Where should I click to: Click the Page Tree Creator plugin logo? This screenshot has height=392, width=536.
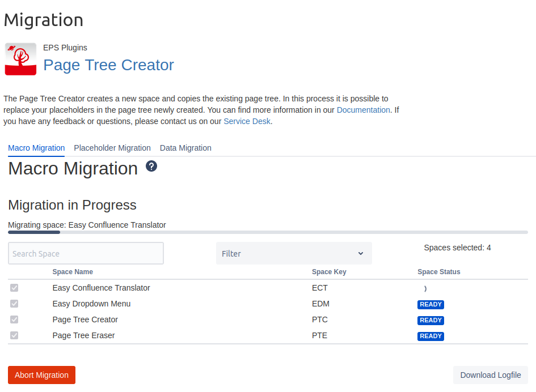click(x=20, y=59)
